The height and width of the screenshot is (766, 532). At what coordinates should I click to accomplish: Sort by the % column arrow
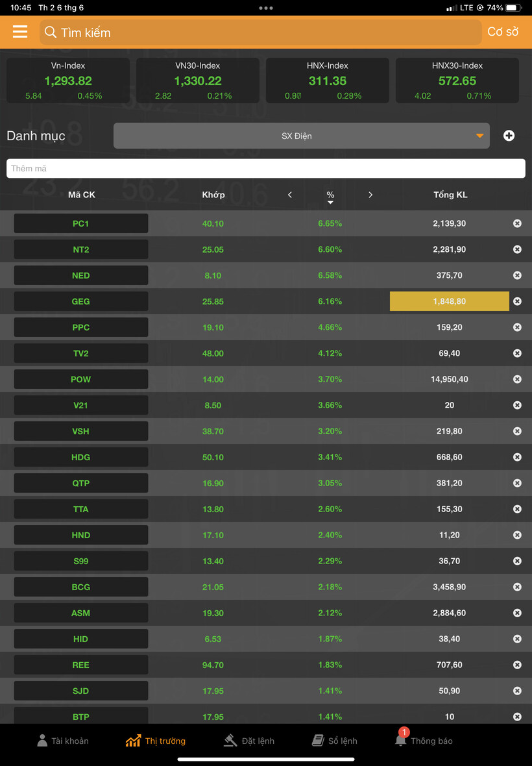point(330,203)
